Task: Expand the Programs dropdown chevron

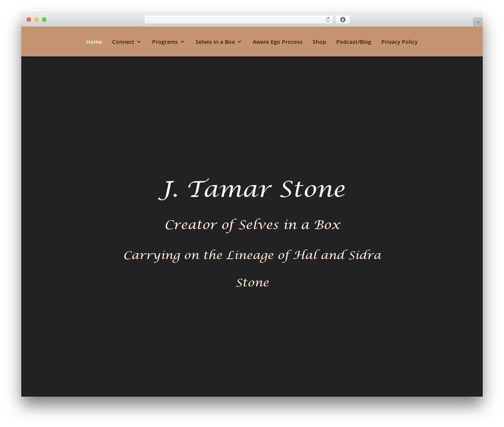Action: click(182, 42)
